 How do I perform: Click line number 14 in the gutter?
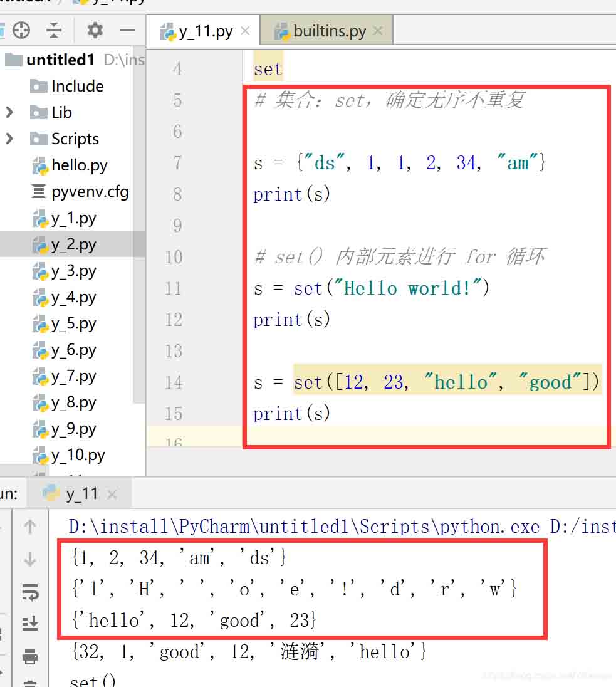click(x=174, y=382)
